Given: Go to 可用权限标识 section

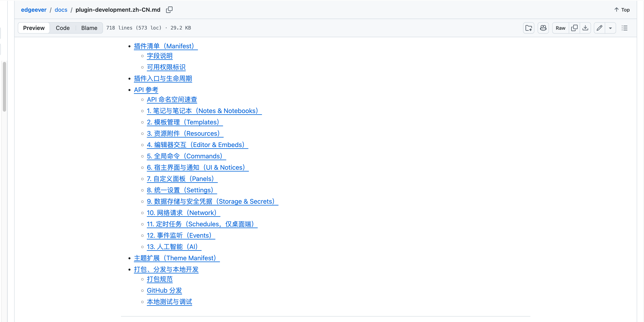Looking at the screenshot, I should coord(166,67).
